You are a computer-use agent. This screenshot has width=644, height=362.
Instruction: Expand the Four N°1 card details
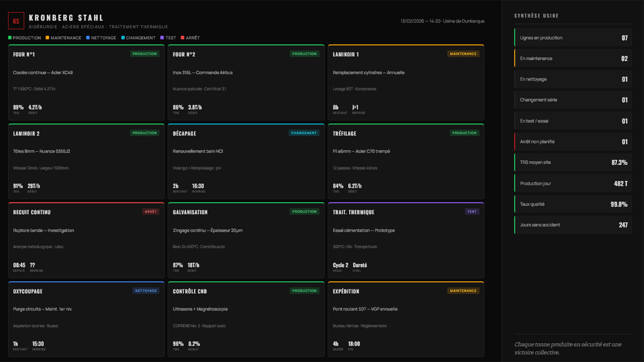(x=86, y=82)
